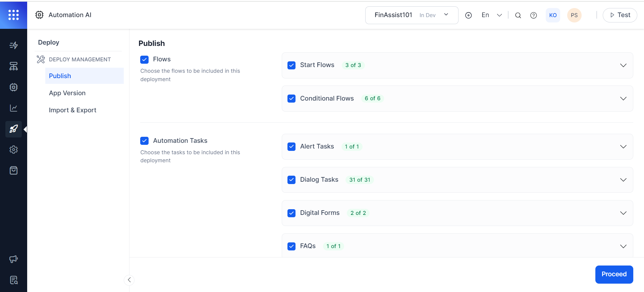
Task: Open the app launcher grid icon
Action: click(x=13, y=15)
